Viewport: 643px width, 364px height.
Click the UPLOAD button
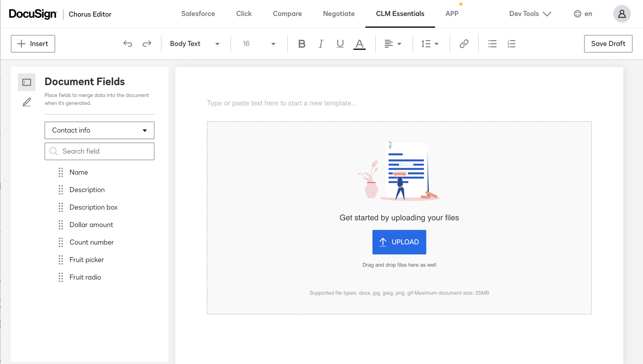click(399, 242)
